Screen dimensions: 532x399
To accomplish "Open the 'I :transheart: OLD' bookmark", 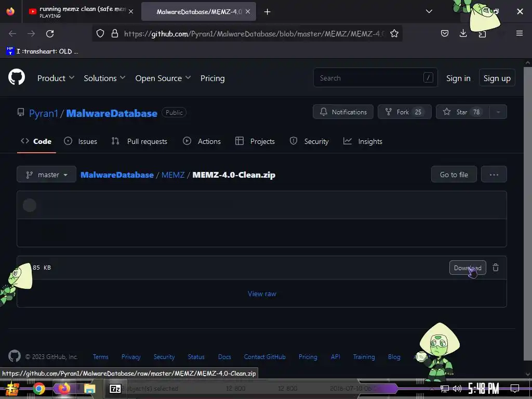I will pos(42,51).
